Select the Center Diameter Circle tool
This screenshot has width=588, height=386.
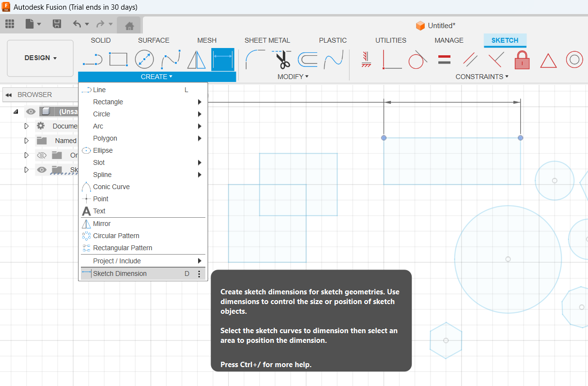144,60
